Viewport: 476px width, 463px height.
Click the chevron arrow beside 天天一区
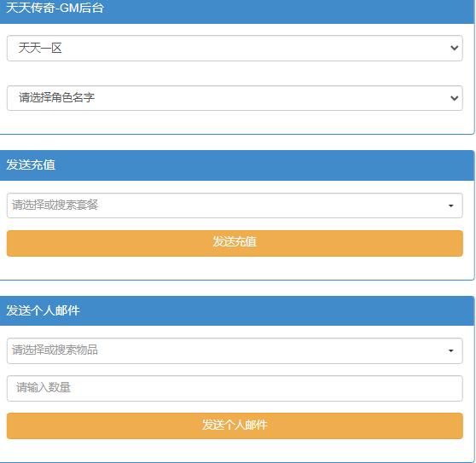tap(454, 48)
